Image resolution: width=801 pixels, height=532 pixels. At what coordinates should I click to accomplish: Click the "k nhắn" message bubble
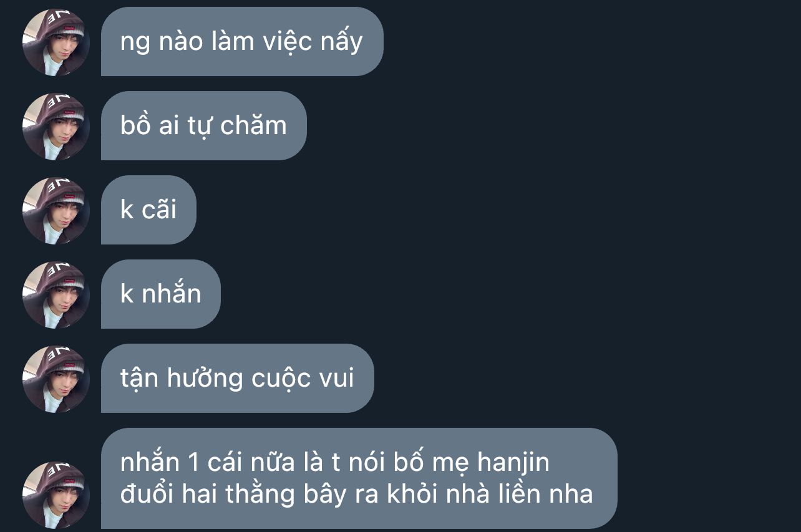pyautogui.click(x=161, y=294)
